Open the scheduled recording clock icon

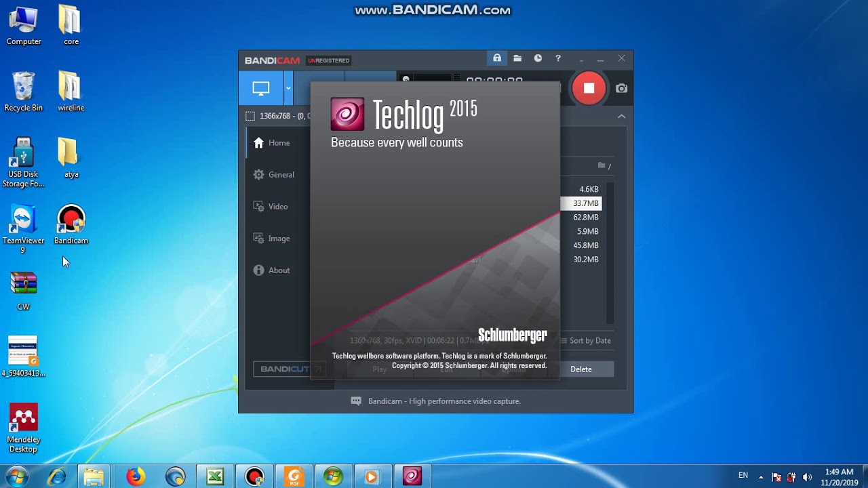tap(538, 58)
